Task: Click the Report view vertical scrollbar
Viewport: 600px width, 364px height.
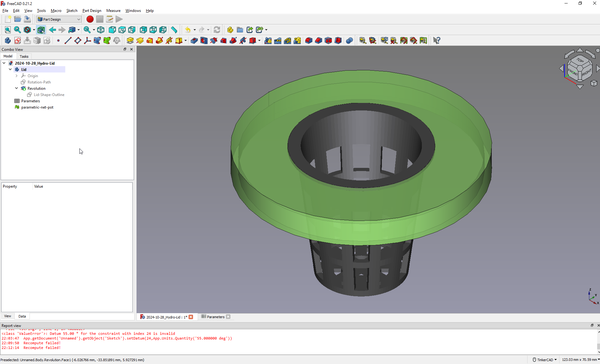Action: coord(598,342)
